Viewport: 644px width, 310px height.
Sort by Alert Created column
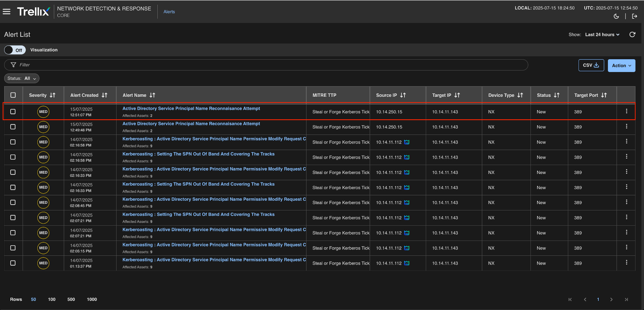[x=104, y=95]
